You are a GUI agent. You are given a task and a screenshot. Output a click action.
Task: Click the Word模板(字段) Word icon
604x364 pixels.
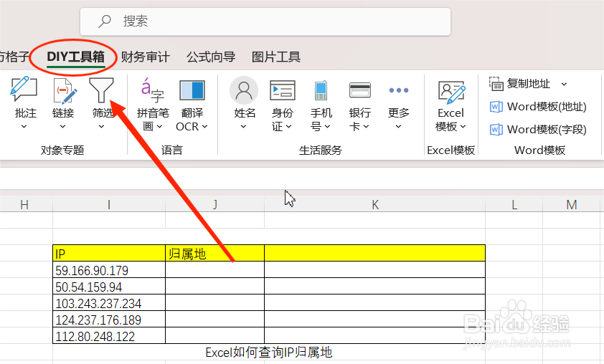click(496, 130)
